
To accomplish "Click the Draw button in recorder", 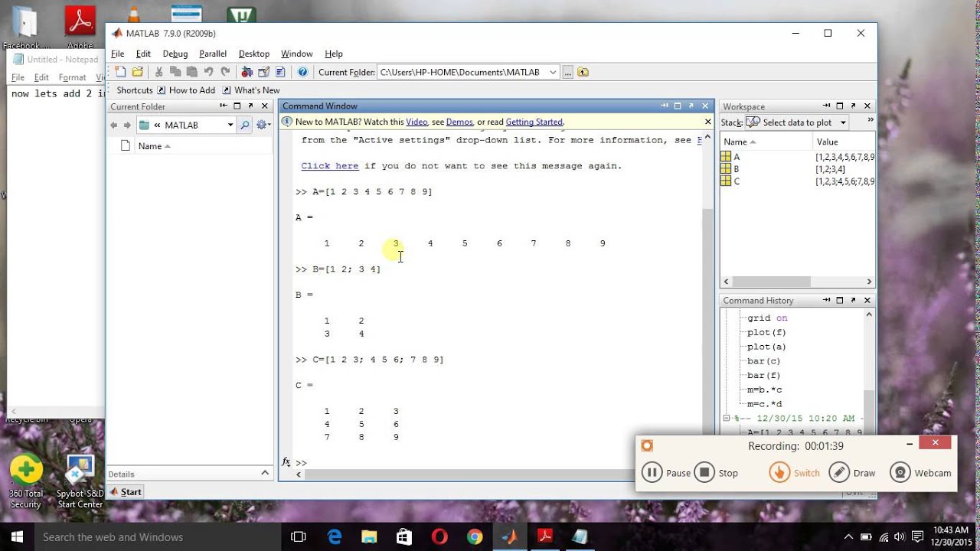I will click(x=852, y=472).
